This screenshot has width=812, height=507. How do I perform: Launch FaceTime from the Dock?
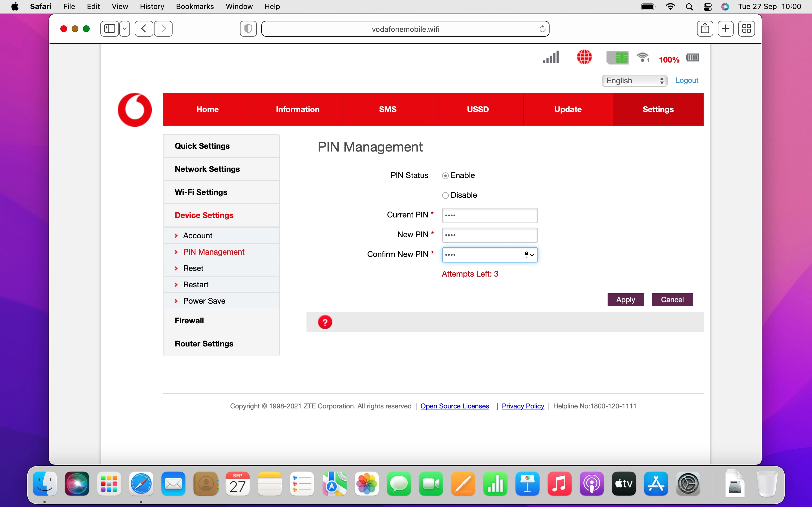point(431,484)
